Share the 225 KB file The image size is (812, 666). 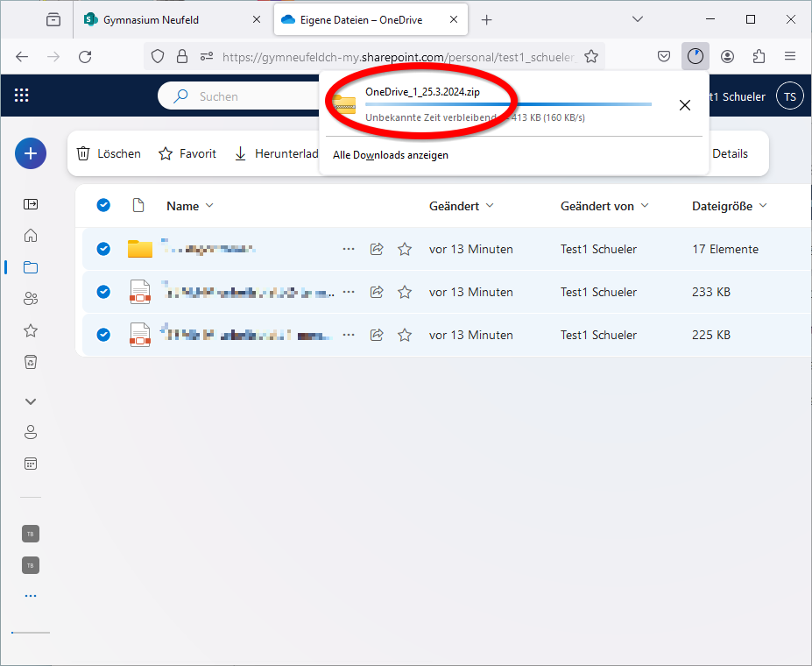tap(377, 335)
